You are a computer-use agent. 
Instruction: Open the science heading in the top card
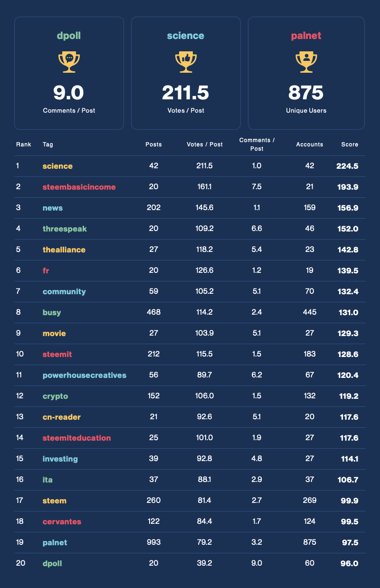[x=186, y=36]
